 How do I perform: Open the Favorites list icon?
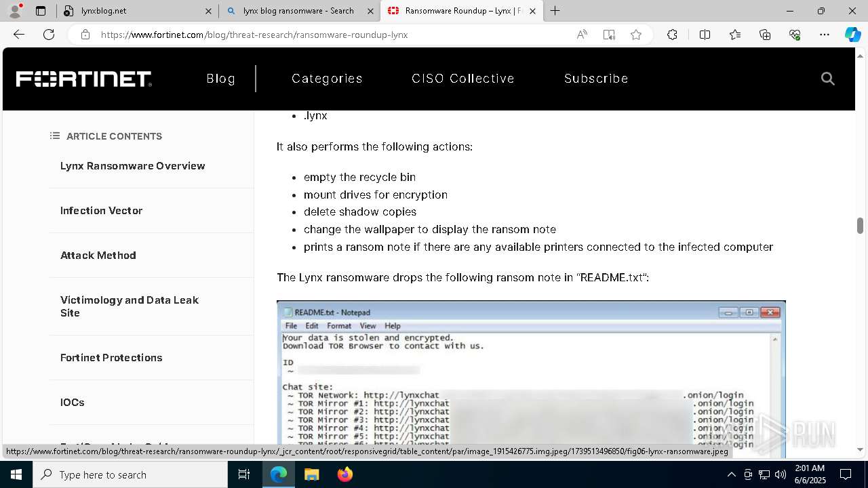point(735,35)
